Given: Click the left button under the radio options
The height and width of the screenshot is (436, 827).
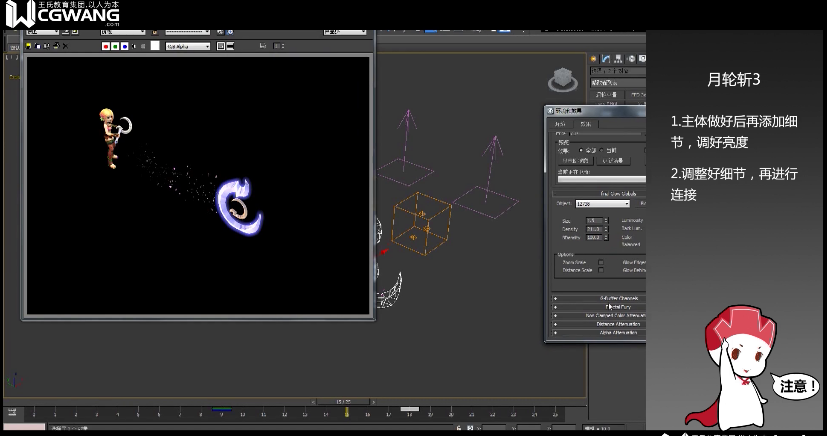Looking at the screenshot, I should (576, 161).
